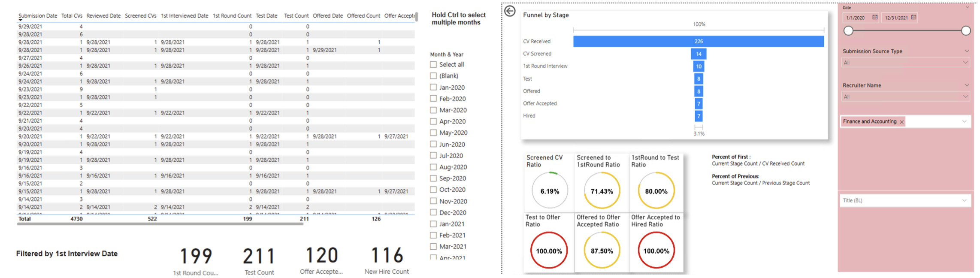
Task: Click the Submission Date sort arrow
Action: pyautogui.click(x=20, y=20)
